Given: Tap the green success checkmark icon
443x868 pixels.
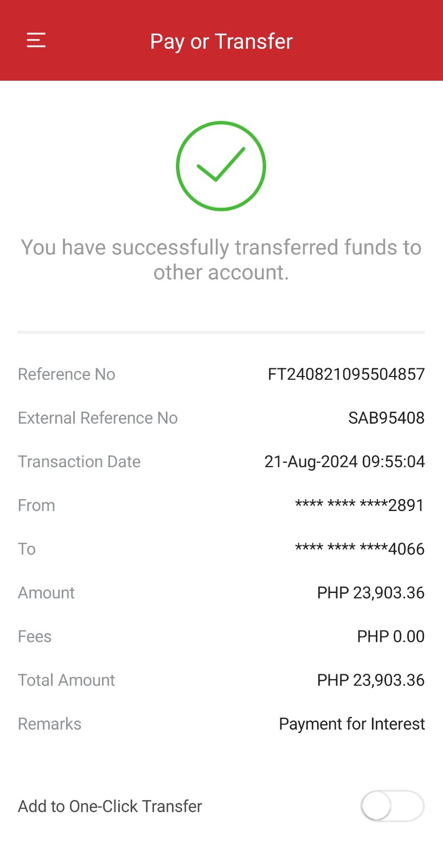Looking at the screenshot, I should tap(221, 166).
